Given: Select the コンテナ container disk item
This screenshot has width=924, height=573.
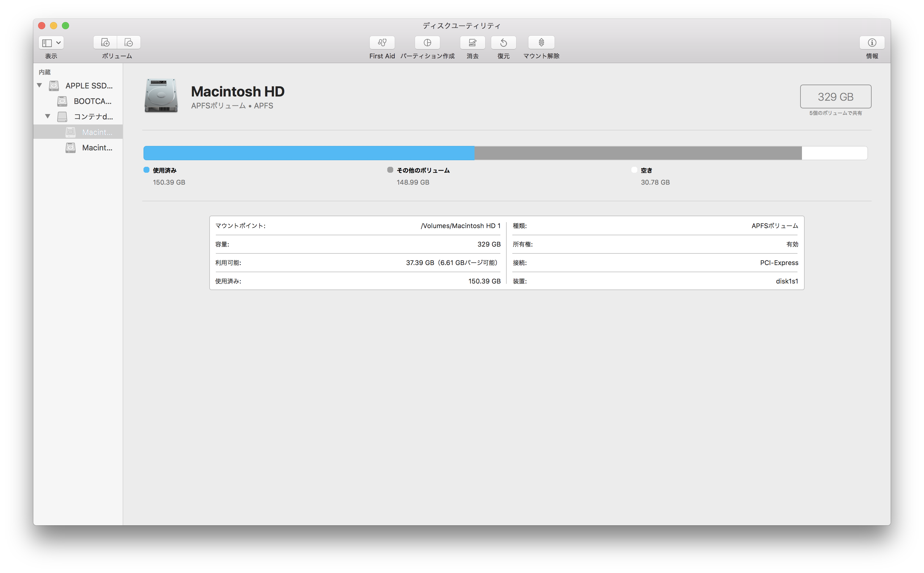Looking at the screenshot, I should [93, 117].
